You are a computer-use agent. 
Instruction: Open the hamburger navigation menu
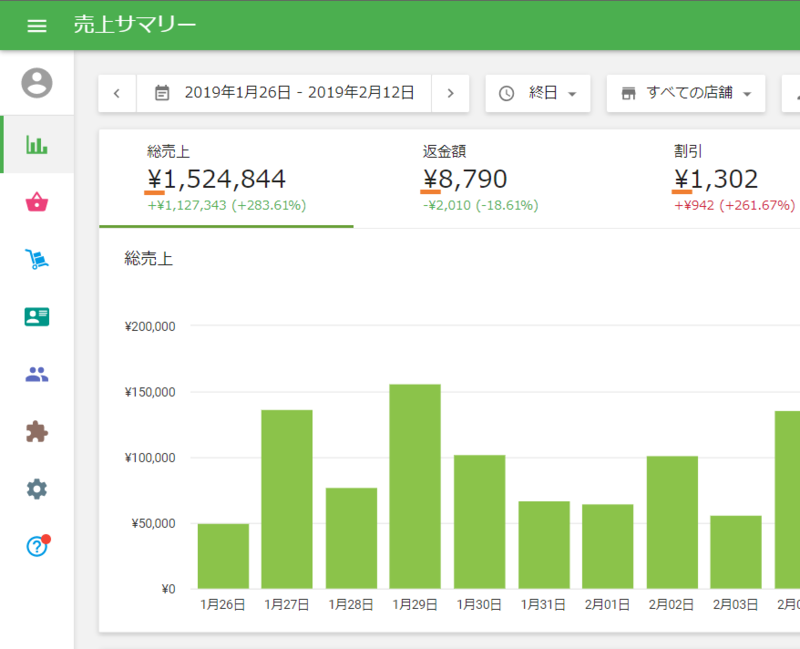(x=37, y=25)
